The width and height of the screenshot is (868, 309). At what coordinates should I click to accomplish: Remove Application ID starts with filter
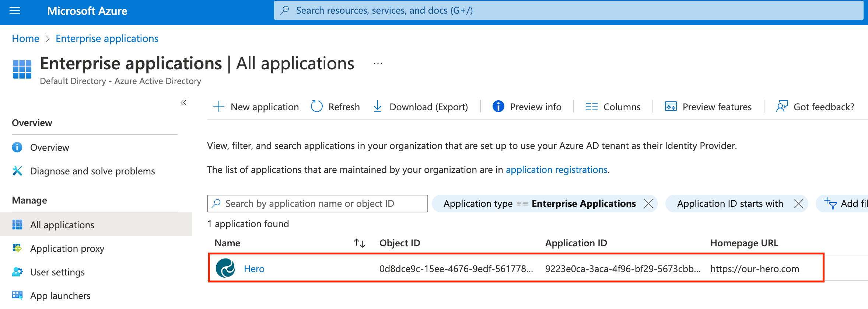(799, 204)
